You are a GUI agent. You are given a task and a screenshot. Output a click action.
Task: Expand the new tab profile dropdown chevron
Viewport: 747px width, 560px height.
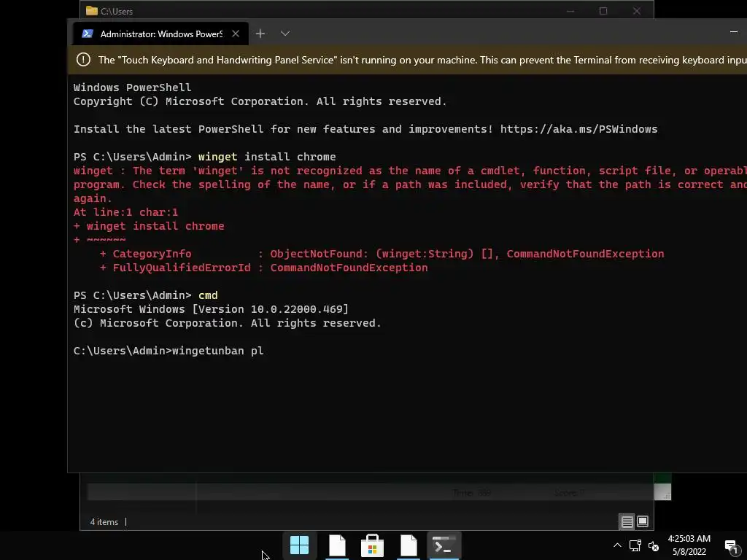tap(285, 34)
